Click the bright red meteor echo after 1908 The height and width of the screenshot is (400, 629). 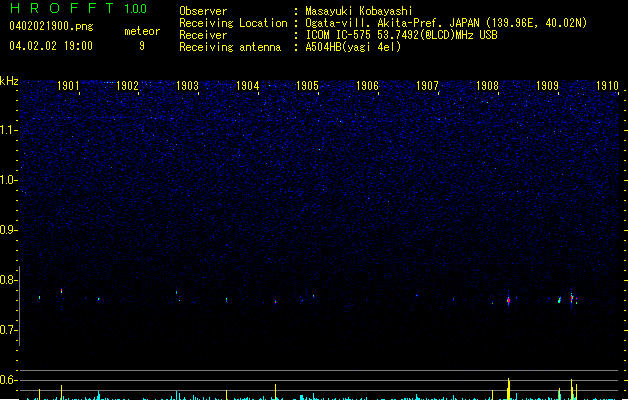point(508,300)
